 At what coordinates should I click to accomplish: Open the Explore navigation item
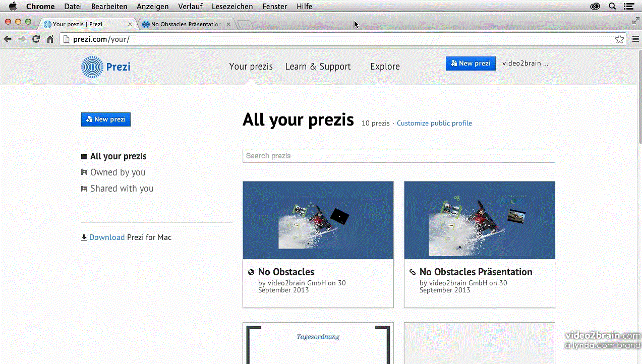(385, 67)
